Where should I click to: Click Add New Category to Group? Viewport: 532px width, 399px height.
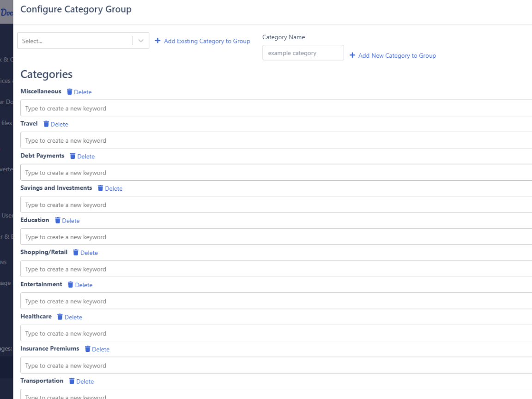coord(393,55)
